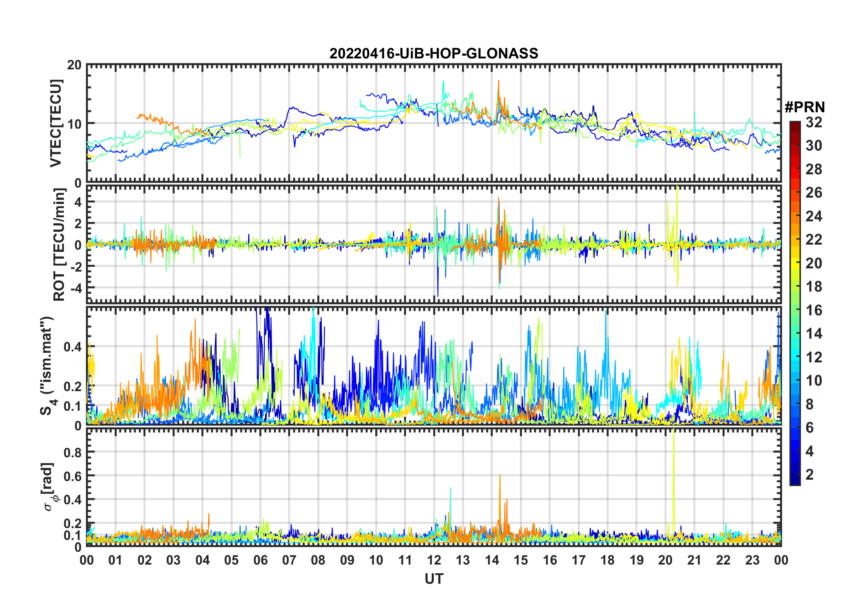Click the UT x-axis label

click(x=434, y=579)
